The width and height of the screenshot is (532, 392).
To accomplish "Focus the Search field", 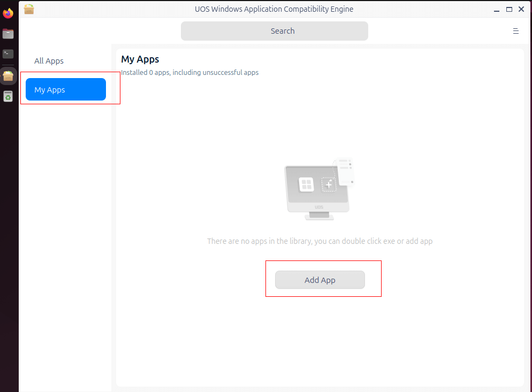I will click(275, 31).
